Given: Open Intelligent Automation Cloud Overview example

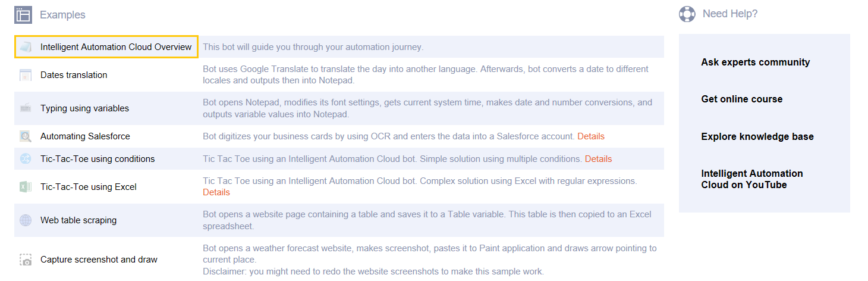Looking at the screenshot, I should click(x=116, y=47).
